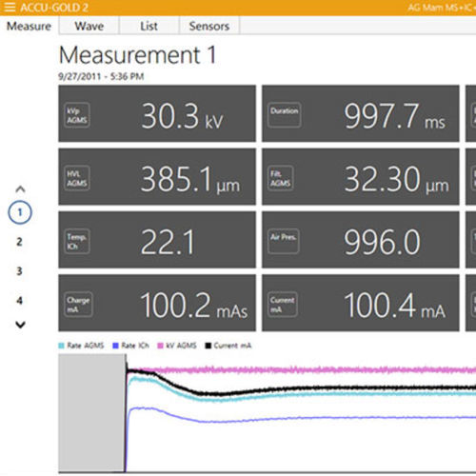Click the Air Pres. icon

point(284,241)
